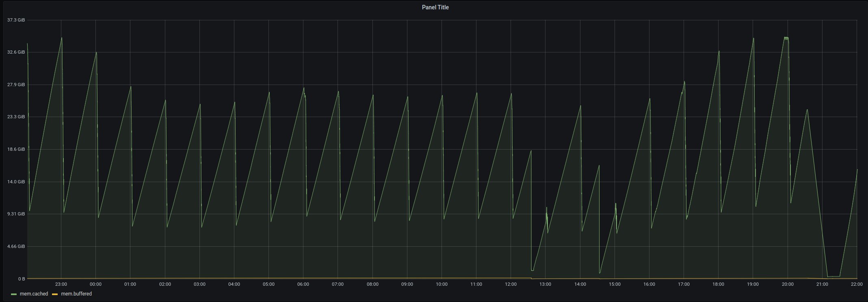Click the yellow mem.buffered color swatch

click(x=55, y=294)
